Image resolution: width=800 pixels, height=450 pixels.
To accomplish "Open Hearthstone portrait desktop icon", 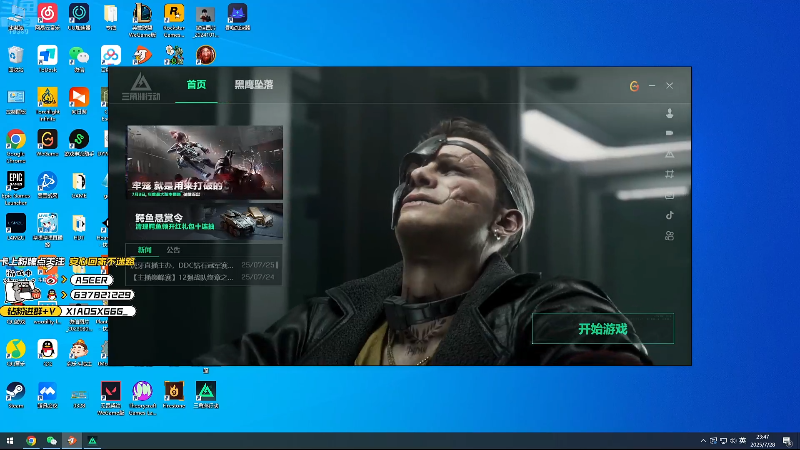I will click(x=206, y=55).
